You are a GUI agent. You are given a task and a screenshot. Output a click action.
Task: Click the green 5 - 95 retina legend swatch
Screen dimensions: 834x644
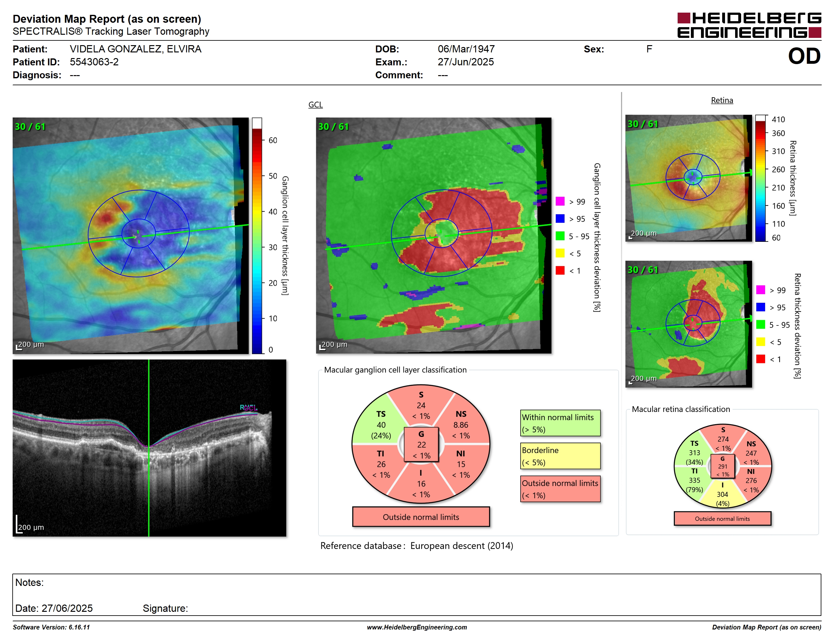(x=761, y=324)
